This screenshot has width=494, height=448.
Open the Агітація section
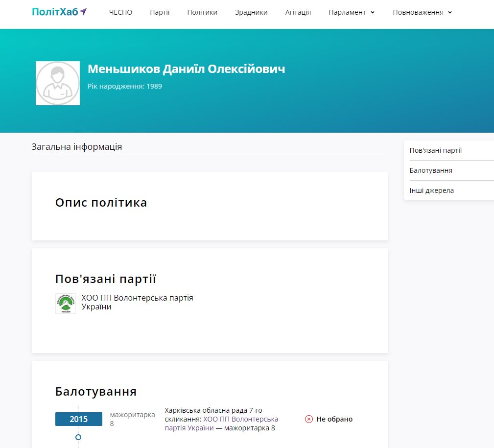click(298, 12)
